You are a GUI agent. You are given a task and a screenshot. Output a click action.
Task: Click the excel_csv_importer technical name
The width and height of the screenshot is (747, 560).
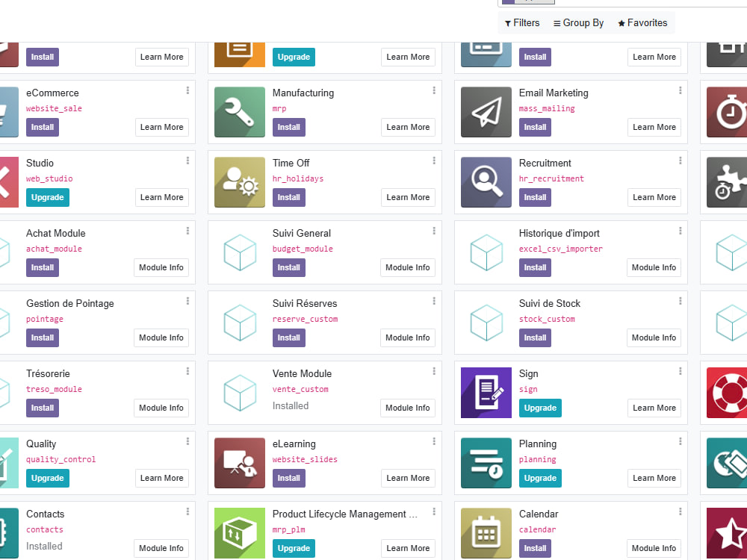(561, 249)
